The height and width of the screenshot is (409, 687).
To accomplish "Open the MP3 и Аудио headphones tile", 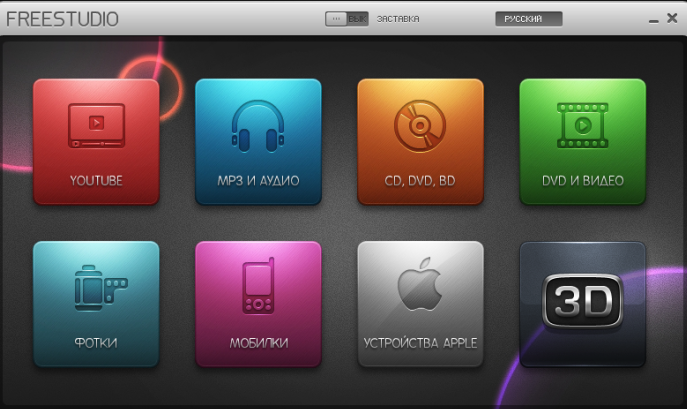I will [258, 142].
